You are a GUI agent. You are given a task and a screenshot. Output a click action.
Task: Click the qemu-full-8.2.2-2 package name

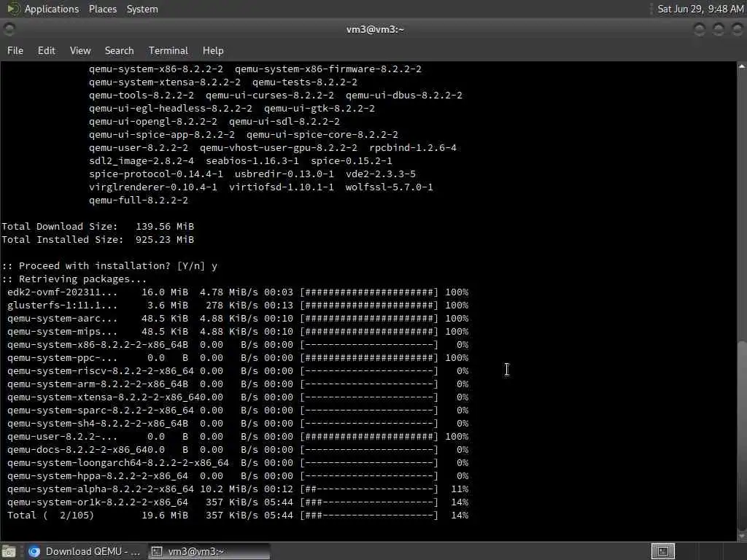click(138, 201)
